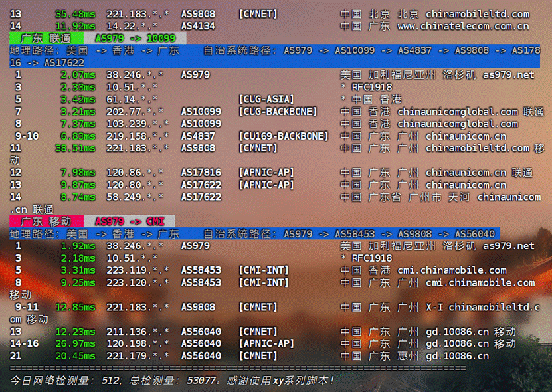
Task: Click the 58.249.*.* IP address
Action: tap(138, 197)
